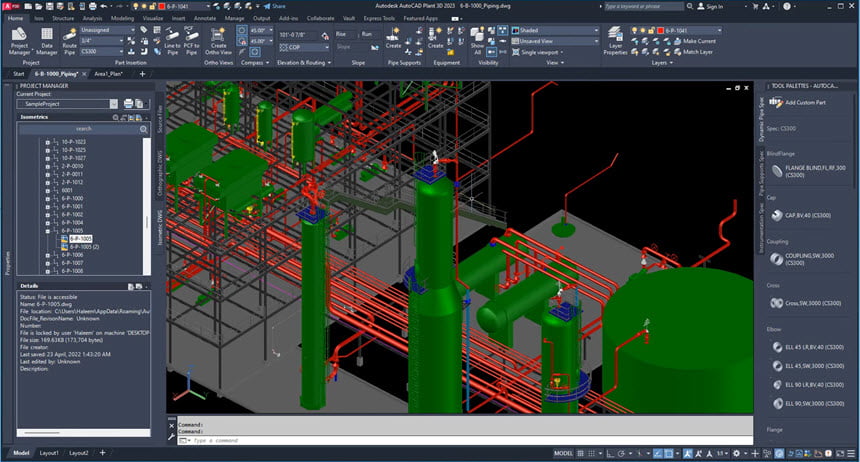The image size is (860, 462).
Task: Click the Line to Pipe tool
Action: 172,41
